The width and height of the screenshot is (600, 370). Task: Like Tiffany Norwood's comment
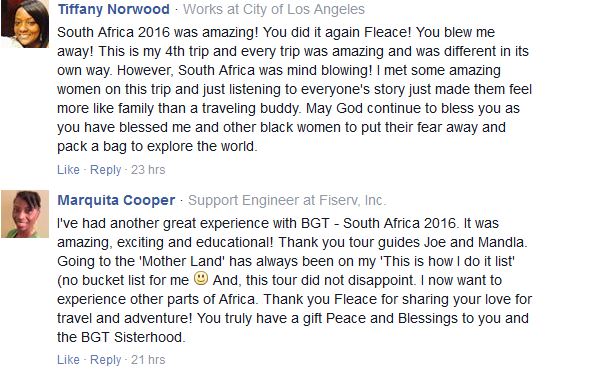[68, 170]
